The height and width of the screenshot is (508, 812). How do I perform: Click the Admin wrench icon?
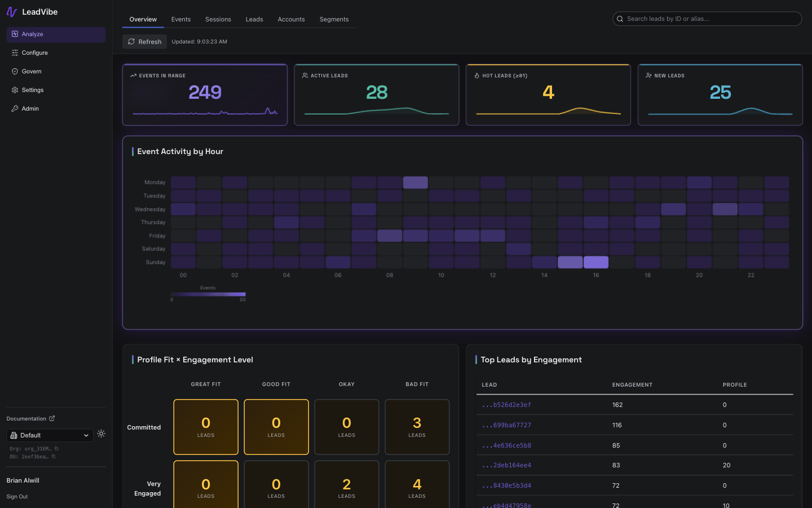14,108
